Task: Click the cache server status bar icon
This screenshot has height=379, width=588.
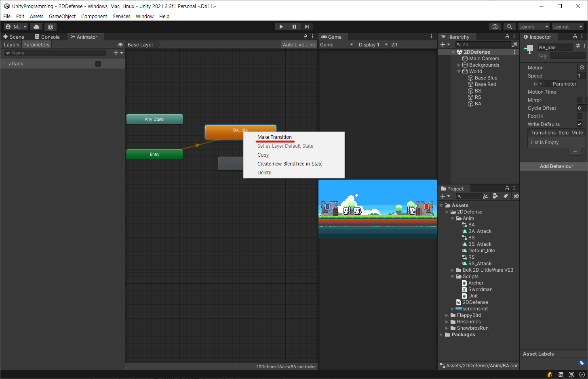Action: (561, 375)
